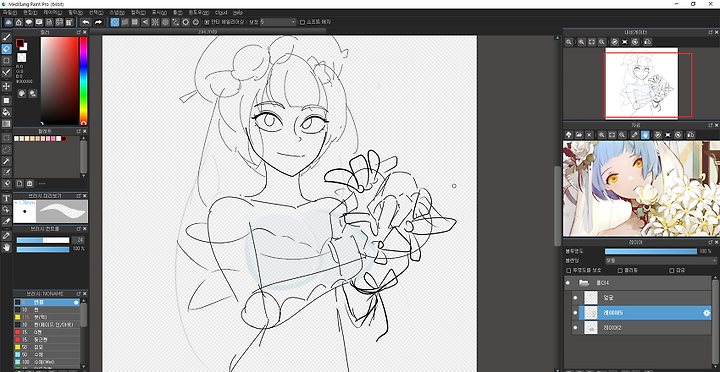Float the Layer panel with its undock button
Image resolution: width=720 pixels, height=372 pixels.
tap(710, 242)
